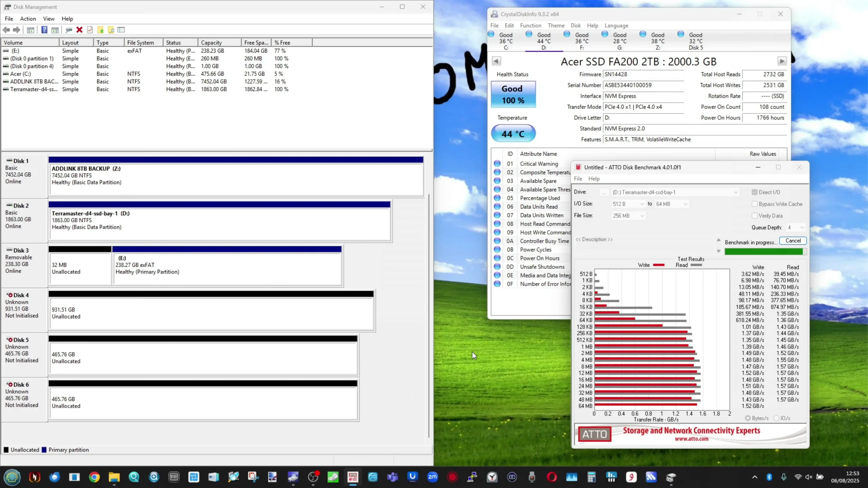
Task: Toggle the Direct I/O checkbox
Action: [x=754, y=192]
